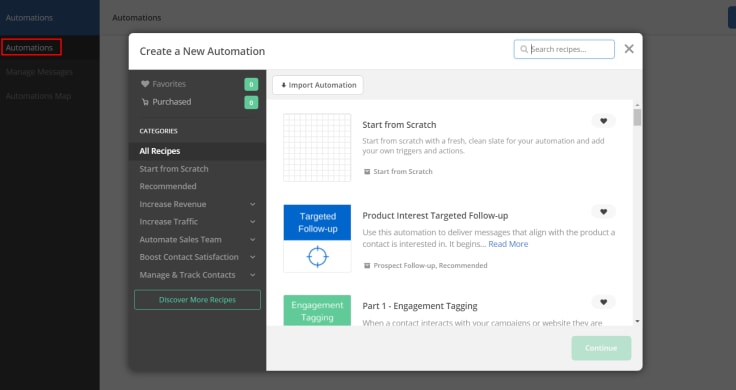Close the Create a New Automation dialog

[x=629, y=49]
